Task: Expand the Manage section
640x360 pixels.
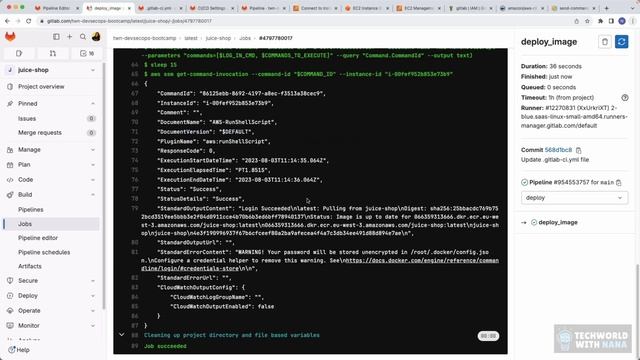Action: pos(93,150)
